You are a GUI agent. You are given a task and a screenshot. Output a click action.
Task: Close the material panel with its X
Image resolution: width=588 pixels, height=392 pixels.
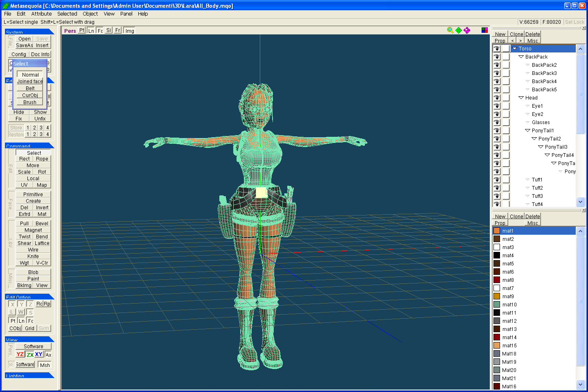pyautogui.click(x=583, y=210)
